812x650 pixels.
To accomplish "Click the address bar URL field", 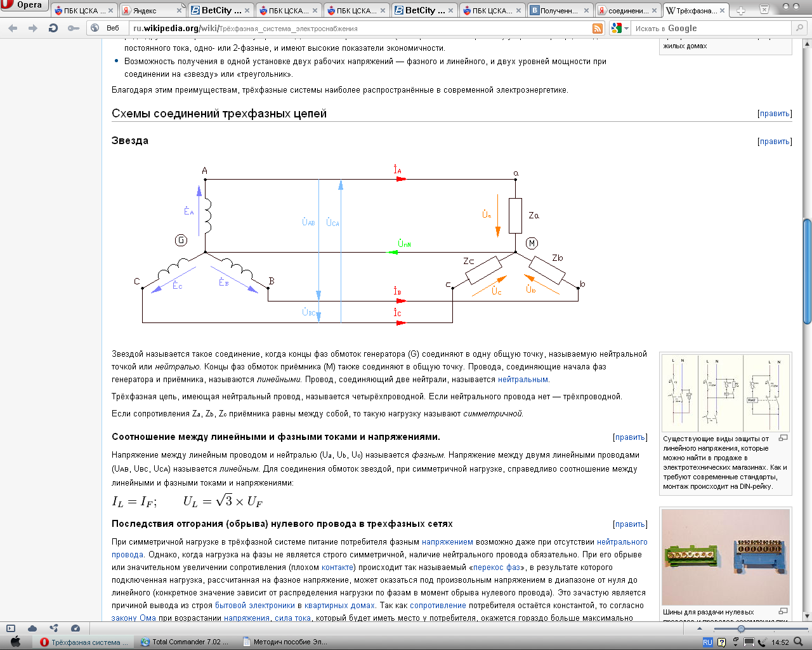I will pos(358,29).
